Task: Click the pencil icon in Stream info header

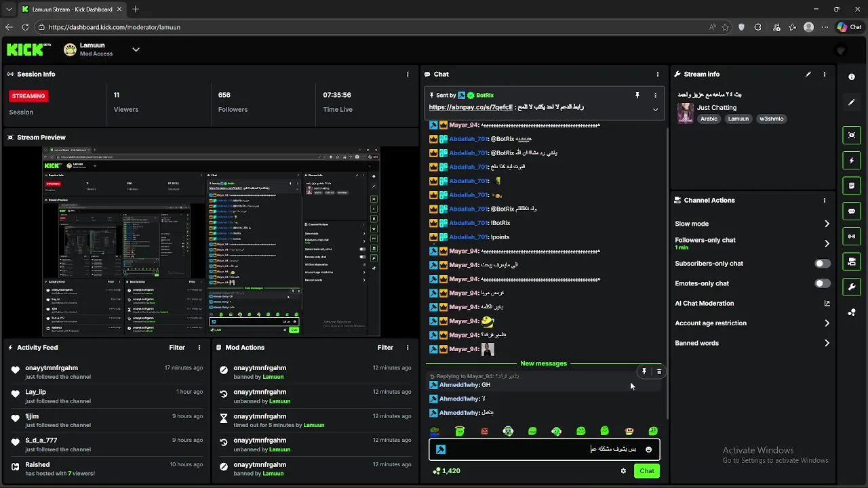Action: pos(808,75)
